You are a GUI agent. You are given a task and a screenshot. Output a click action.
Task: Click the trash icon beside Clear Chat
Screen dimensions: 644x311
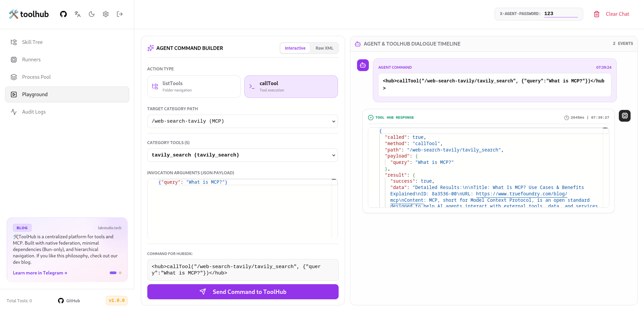click(x=597, y=14)
